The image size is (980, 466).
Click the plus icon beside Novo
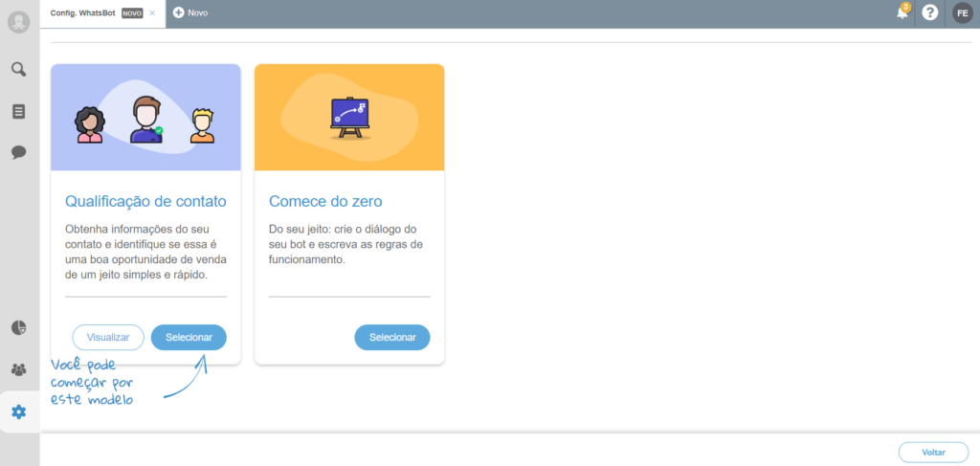coord(178,12)
